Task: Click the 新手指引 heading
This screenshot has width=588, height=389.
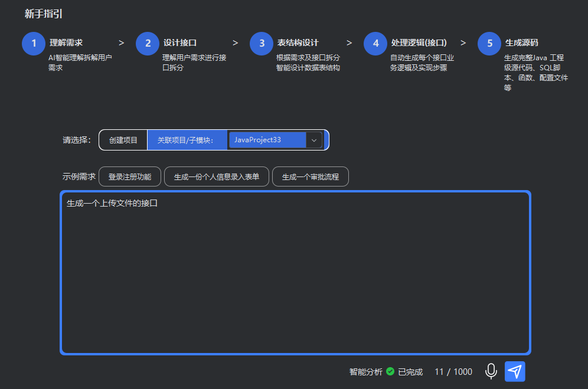Action: [x=44, y=14]
